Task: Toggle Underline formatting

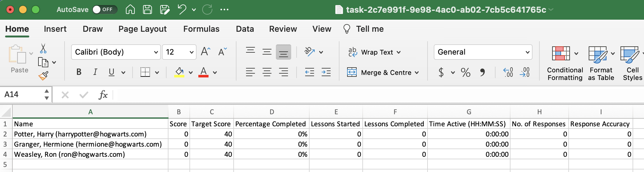Action: (111, 72)
